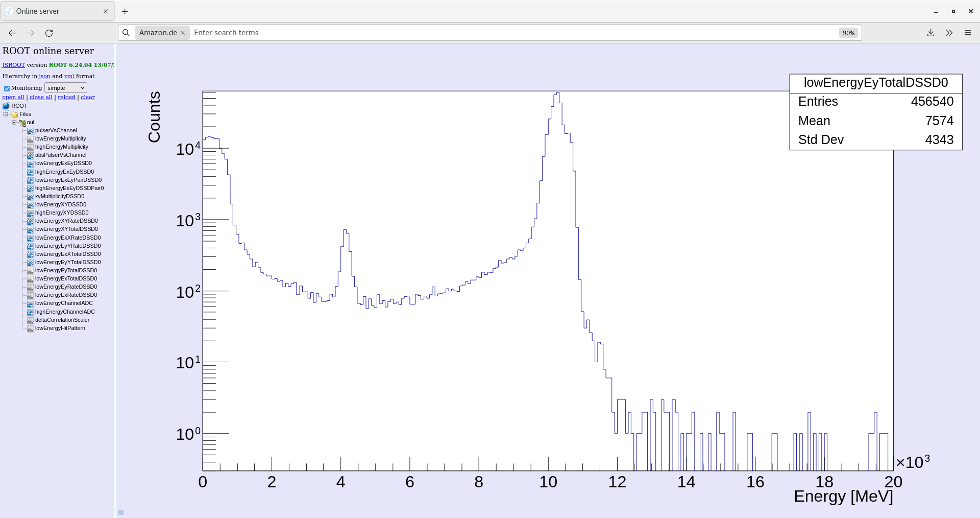Click the Counts y-axis title
The width and height of the screenshot is (980, 518).
pos(154,117)
